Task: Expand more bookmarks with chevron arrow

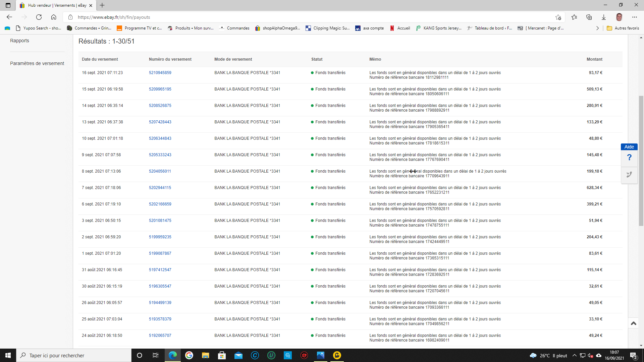Action: pyautogui.click(x=597, y=28)
